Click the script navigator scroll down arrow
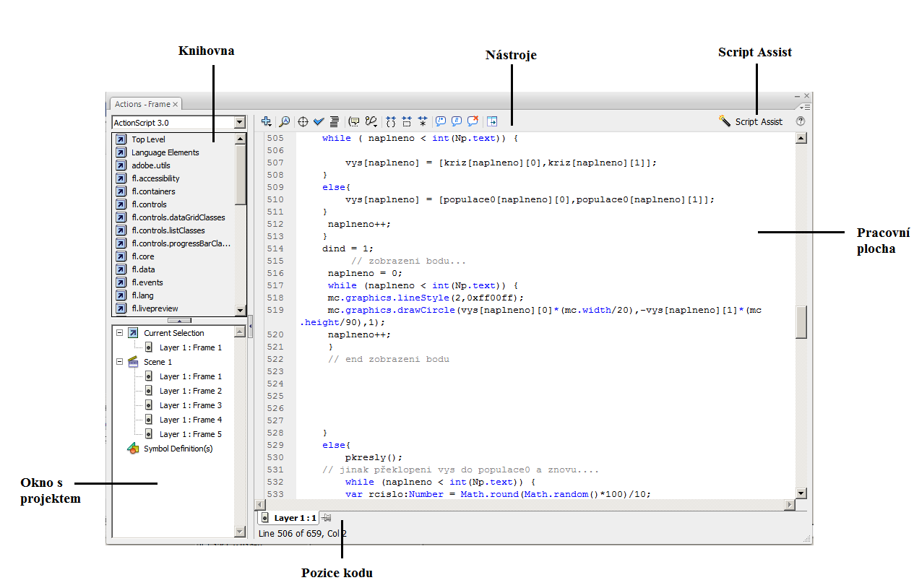 coord(241,532)
